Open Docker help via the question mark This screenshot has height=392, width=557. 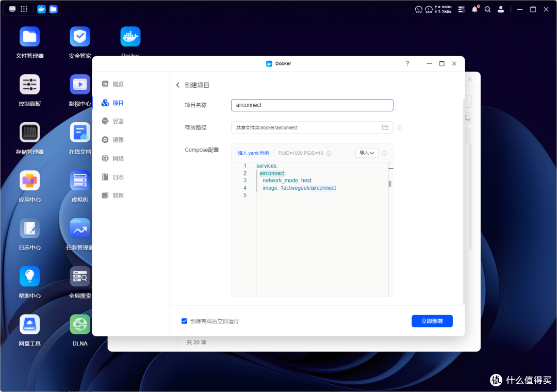tap(407, 63)
